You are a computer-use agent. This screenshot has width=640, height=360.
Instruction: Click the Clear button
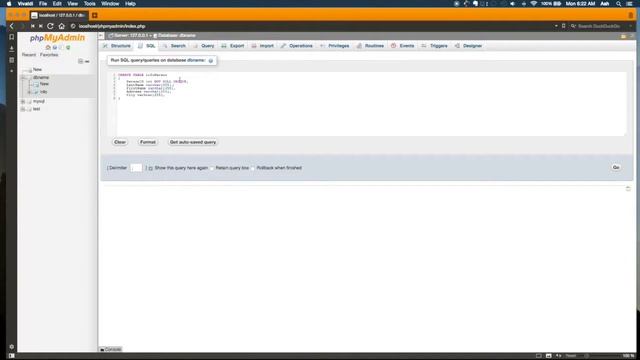(120, 142)
